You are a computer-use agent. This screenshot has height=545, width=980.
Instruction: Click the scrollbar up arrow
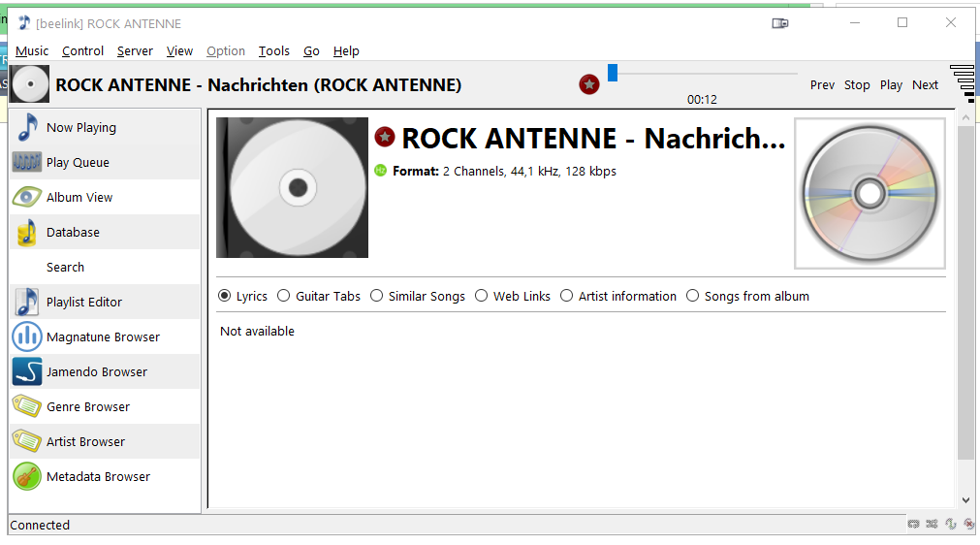click(965, 117)
